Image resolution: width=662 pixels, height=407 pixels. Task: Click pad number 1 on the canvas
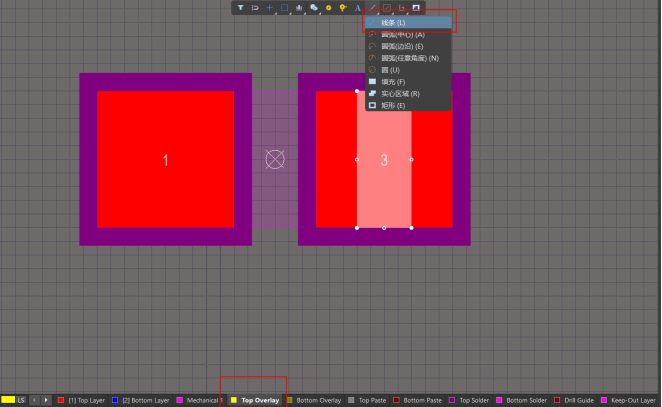[166, 160]
